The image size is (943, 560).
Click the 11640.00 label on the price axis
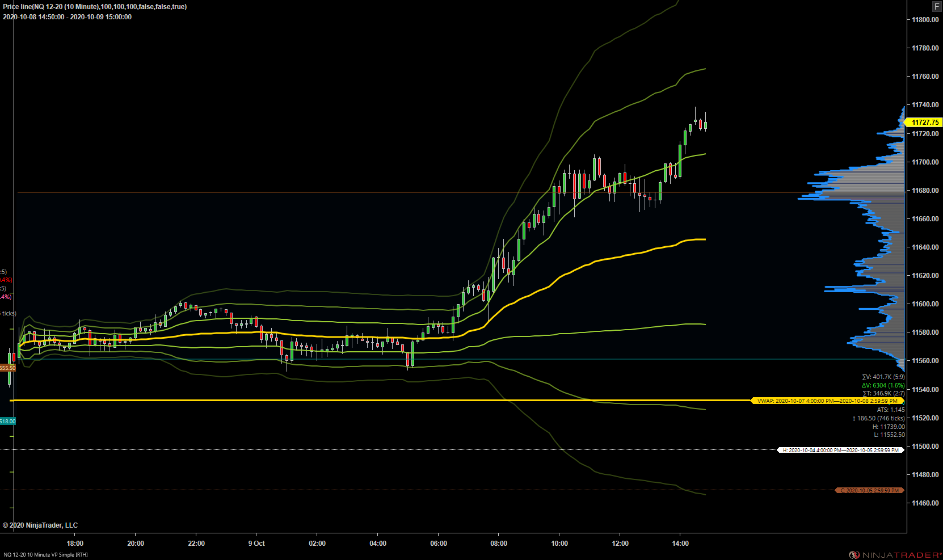pos(925,247)
